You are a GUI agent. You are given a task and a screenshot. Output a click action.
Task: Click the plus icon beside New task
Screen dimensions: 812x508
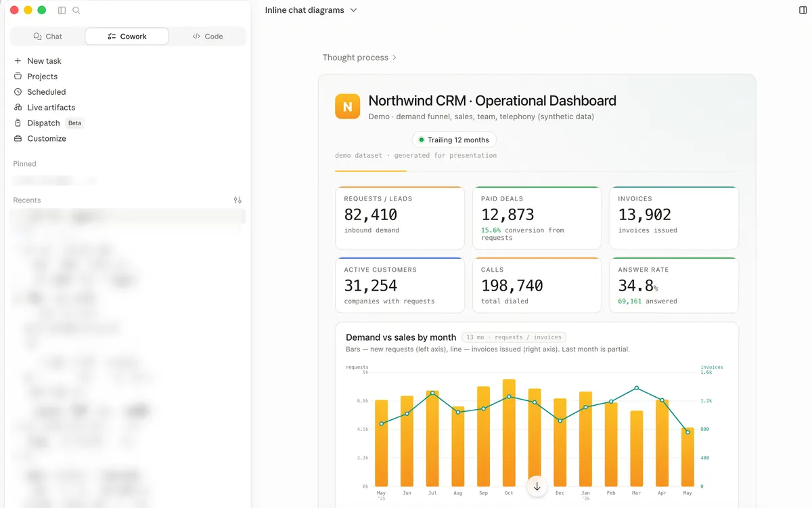coord(18,61)
